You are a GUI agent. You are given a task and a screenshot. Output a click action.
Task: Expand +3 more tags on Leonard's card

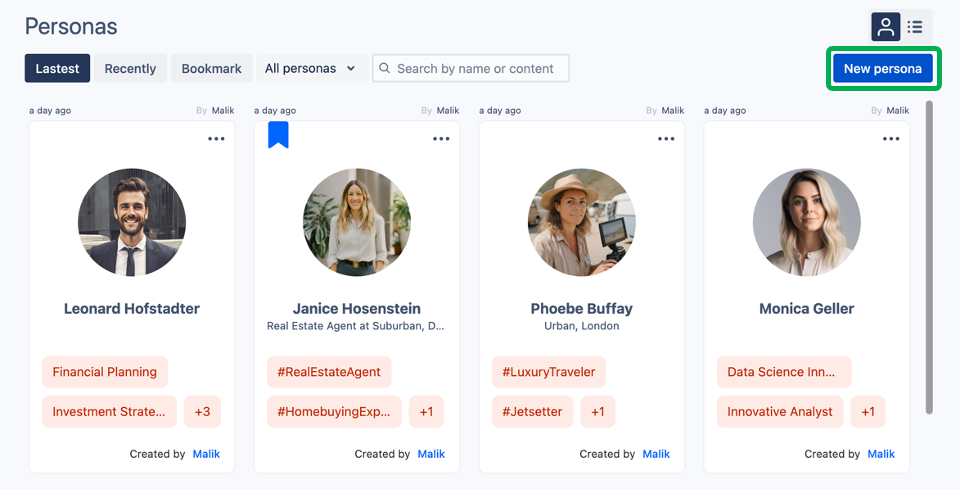(x=203, y=412)
